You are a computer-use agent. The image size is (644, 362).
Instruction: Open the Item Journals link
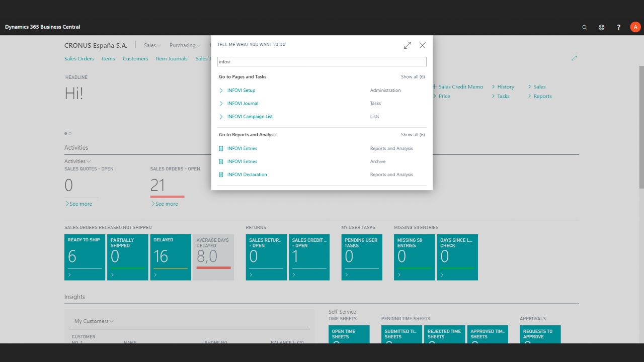[172, 59]
